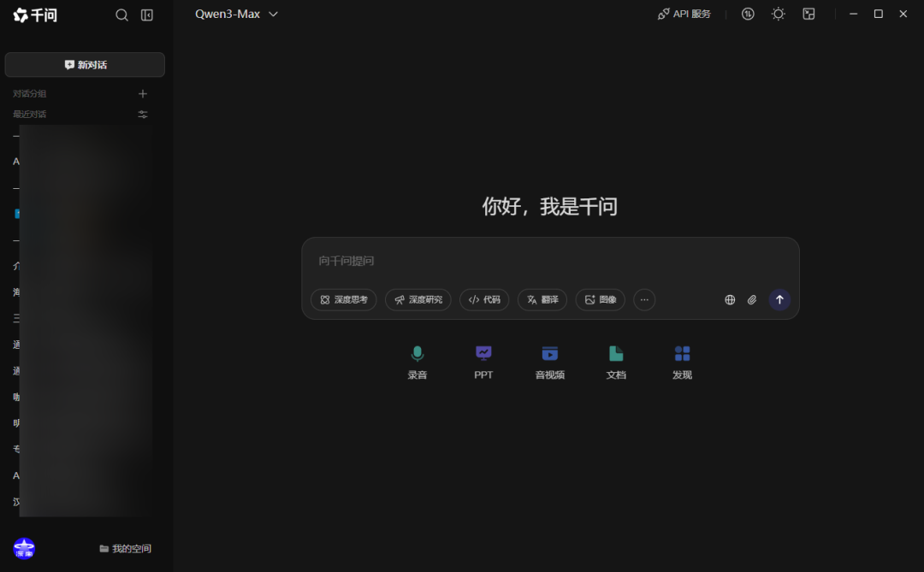The image size is (924, 572).
Task: Expand more input options with ellipsis button
Action: (644, 299)
